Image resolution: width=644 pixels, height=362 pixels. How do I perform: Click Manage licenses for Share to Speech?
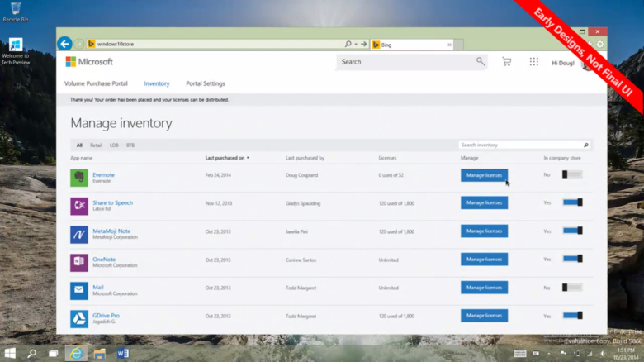484,202
